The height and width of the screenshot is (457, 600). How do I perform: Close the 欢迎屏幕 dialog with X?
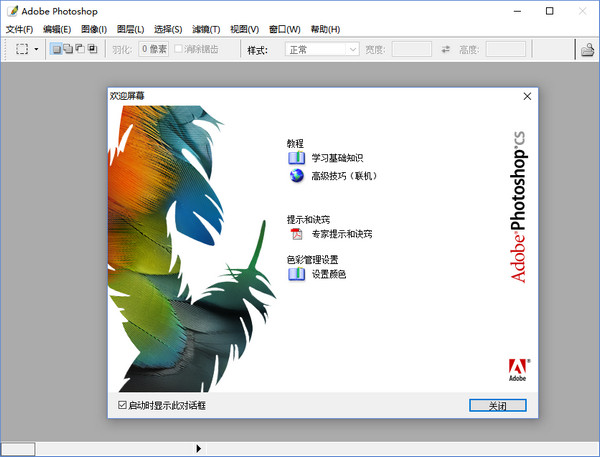point(527,96)
